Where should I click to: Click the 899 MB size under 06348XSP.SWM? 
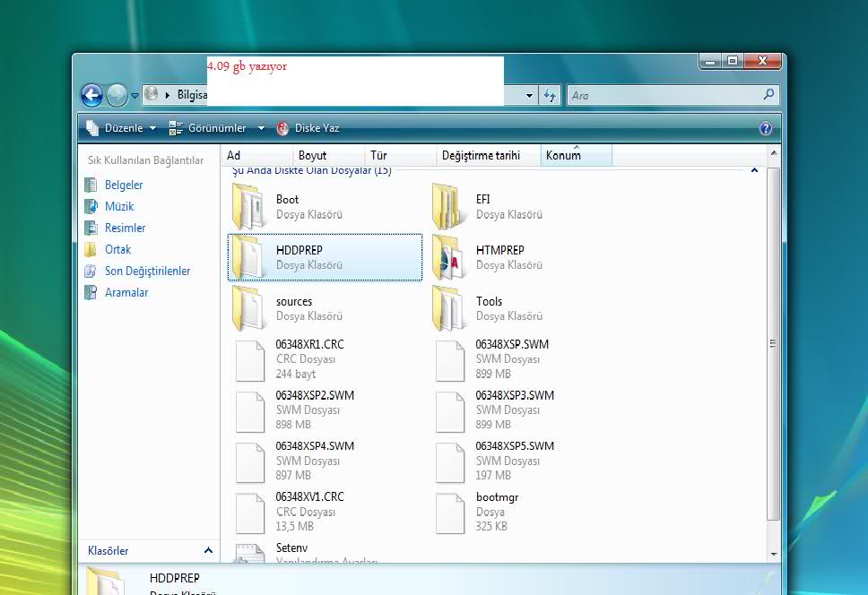point(493,374)
